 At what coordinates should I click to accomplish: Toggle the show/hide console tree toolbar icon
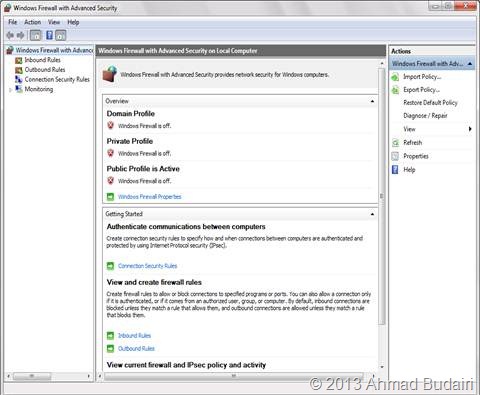point(36,35)
